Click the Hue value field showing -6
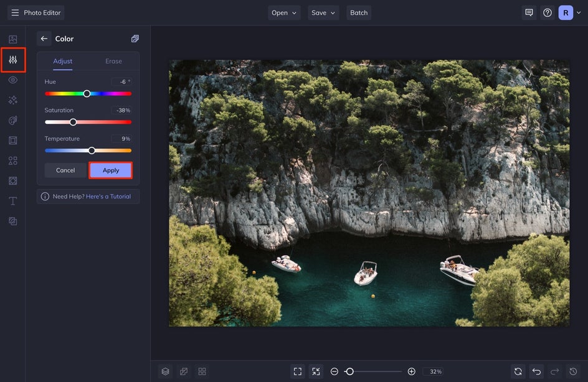 pos(121,82)
